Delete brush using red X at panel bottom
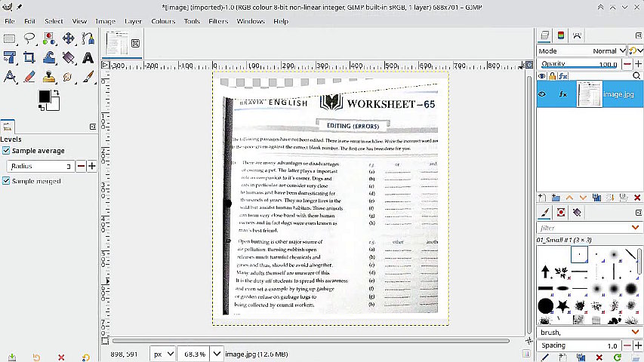The image size is (644, 362). (x=599, y=357)
